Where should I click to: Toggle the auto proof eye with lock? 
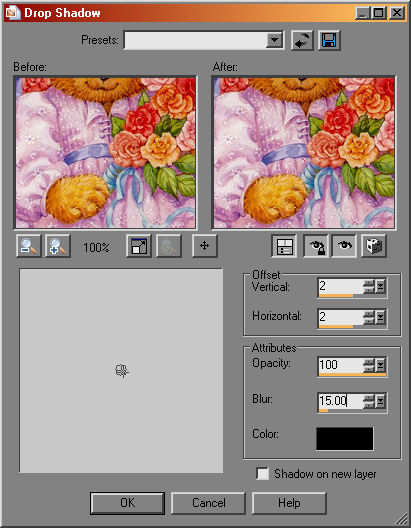pos(315,246)
